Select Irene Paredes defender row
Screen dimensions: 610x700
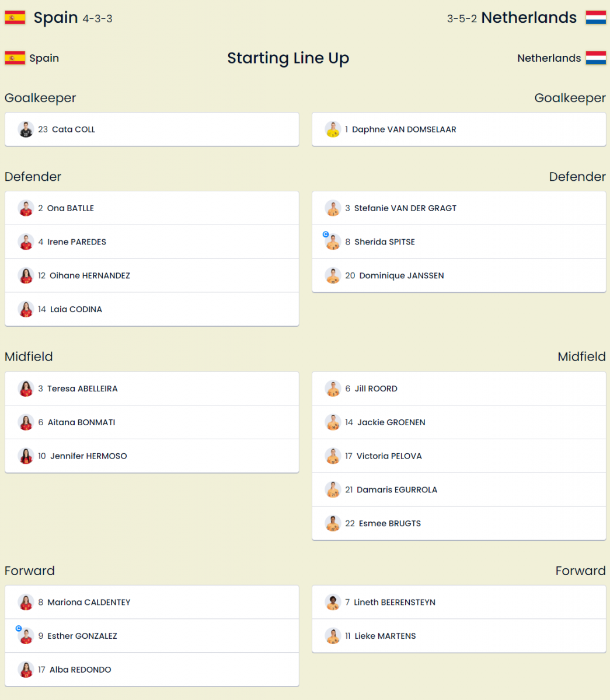coord(152,242)
